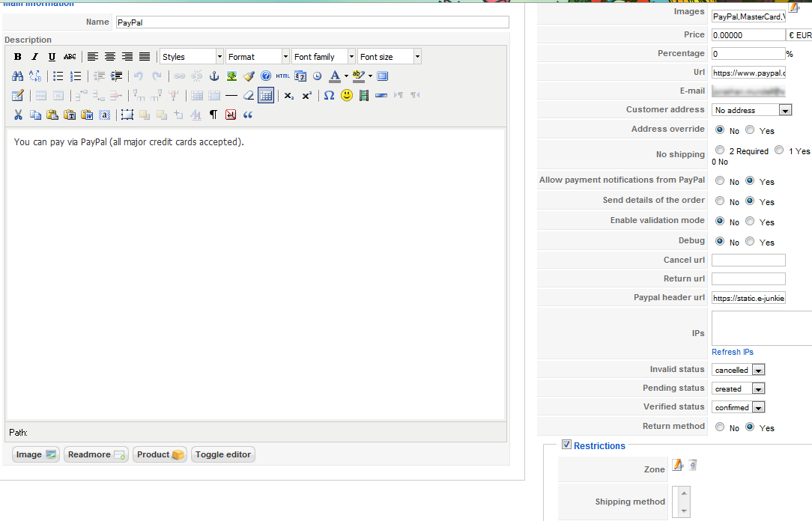
Task: Open the Font size dropdown
Action: click(389, 57)
